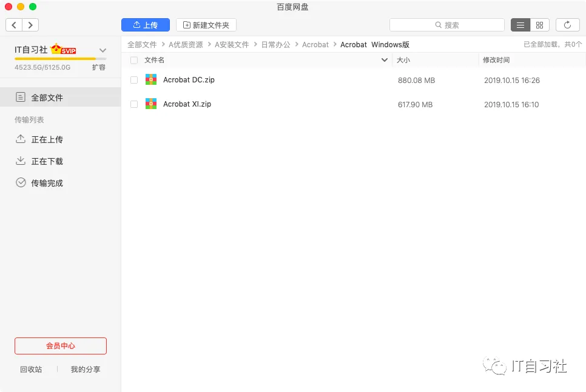The height and width of the screenshot is (392, 586).
Task: Create a folder with 新建文件夹
Action: [206, 25]
